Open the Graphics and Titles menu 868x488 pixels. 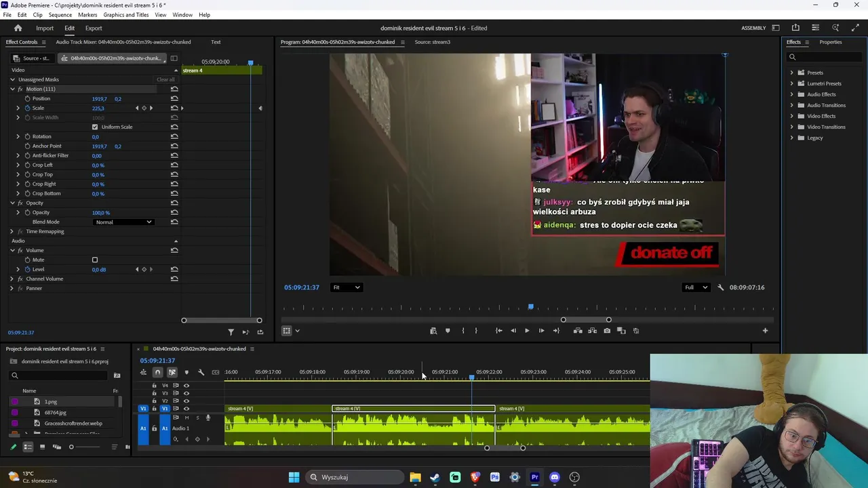pos(126,15)
